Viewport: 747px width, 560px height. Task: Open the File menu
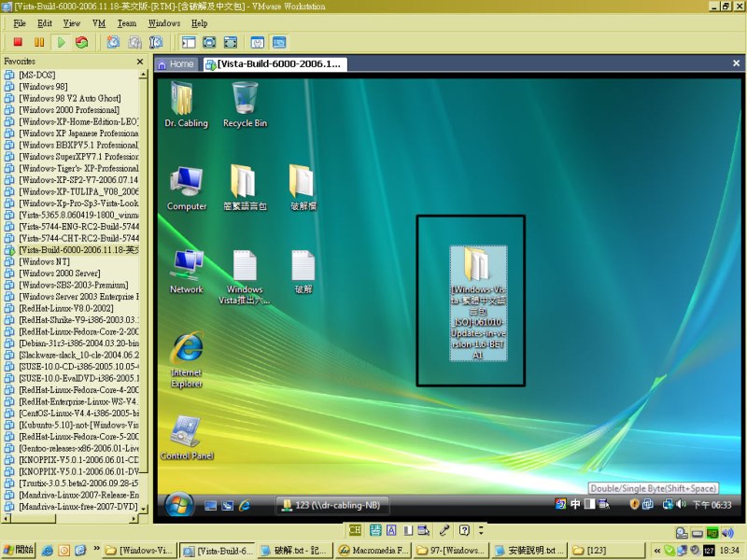point(20,23)
